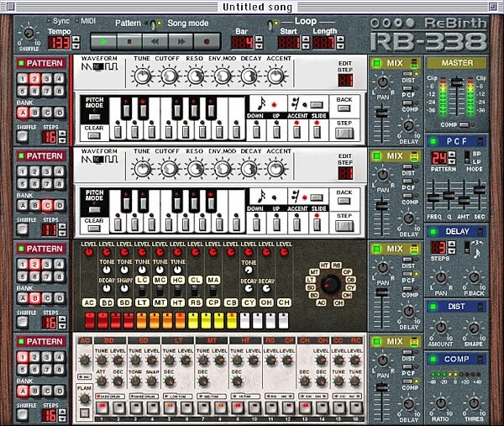Screen dimensions: 504x426
Task: Select bank A in the first synth
Action: coord(23,113)
